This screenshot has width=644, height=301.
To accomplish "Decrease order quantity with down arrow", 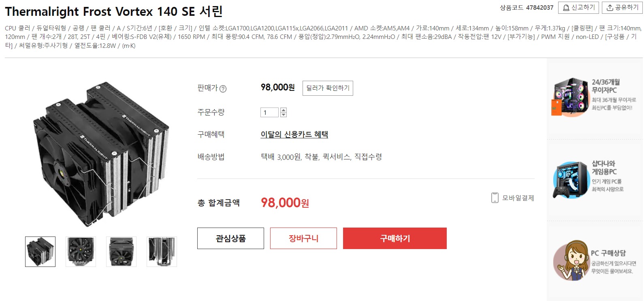I will pyautogui.click(x=284, y=115).
